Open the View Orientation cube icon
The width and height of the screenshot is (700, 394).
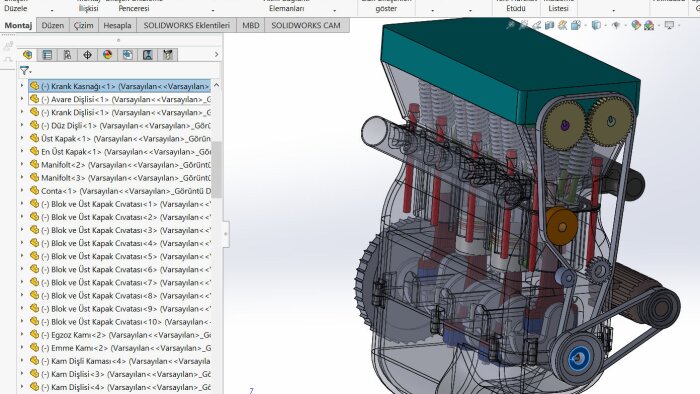coord(576,25)
